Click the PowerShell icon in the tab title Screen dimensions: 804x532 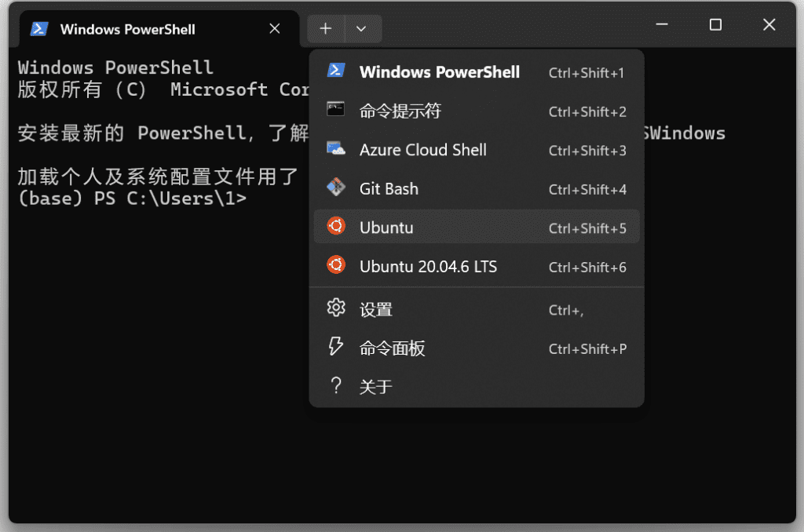38,29
